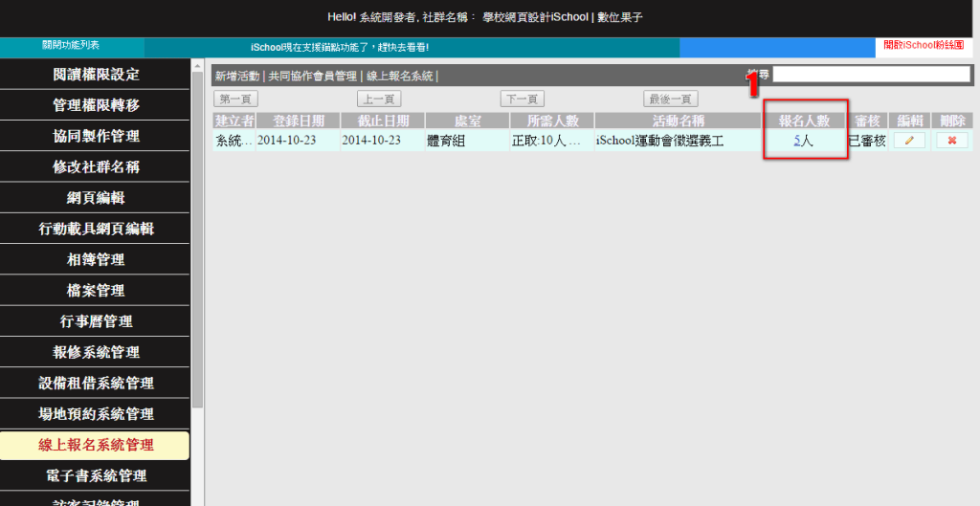Select 設備租借系統管理
Screen dimensions: 980x506
tap(96, 383)
